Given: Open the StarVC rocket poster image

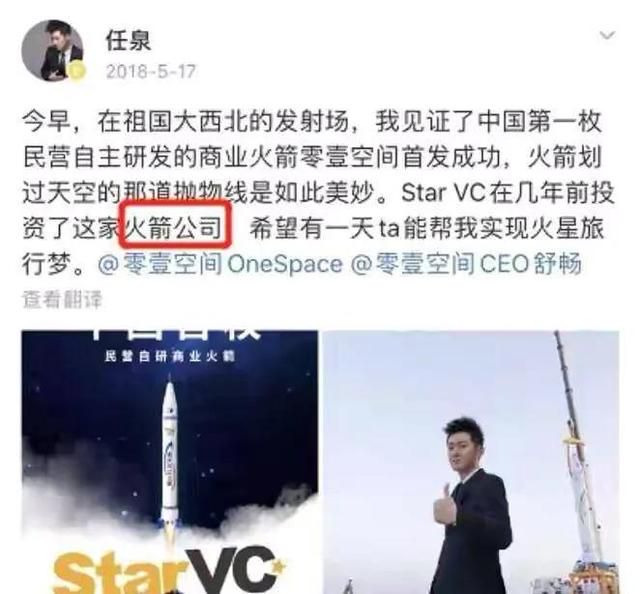Looking at the screenshot, I should pyautogui.click(x=170, y=462).
